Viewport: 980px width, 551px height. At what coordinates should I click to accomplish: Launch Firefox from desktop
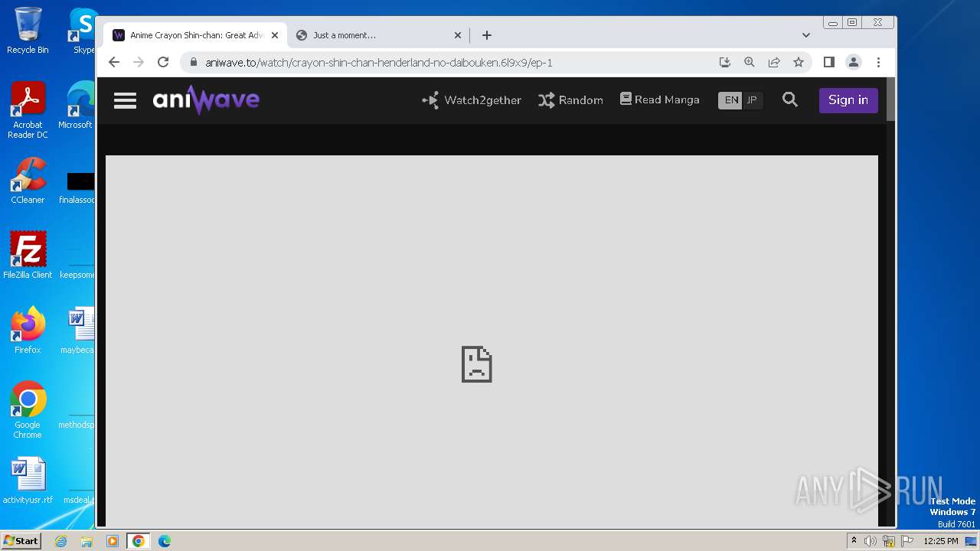coord(28,331)
